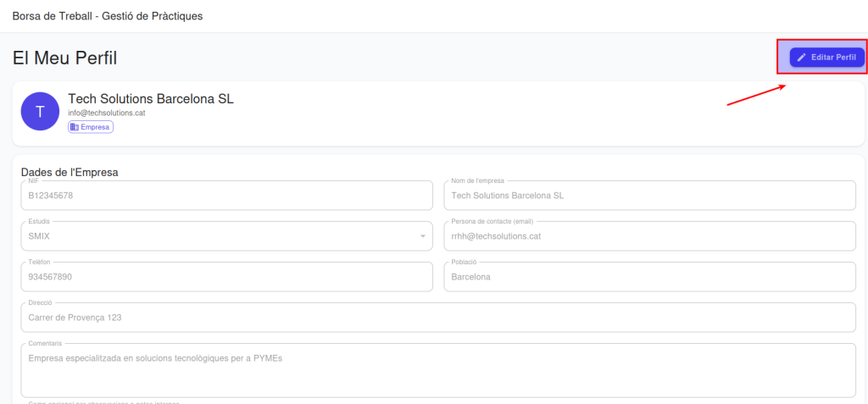Screen dimensions: 868x404
Task: Click the Borsa de Treball header title
Action: 108,16
